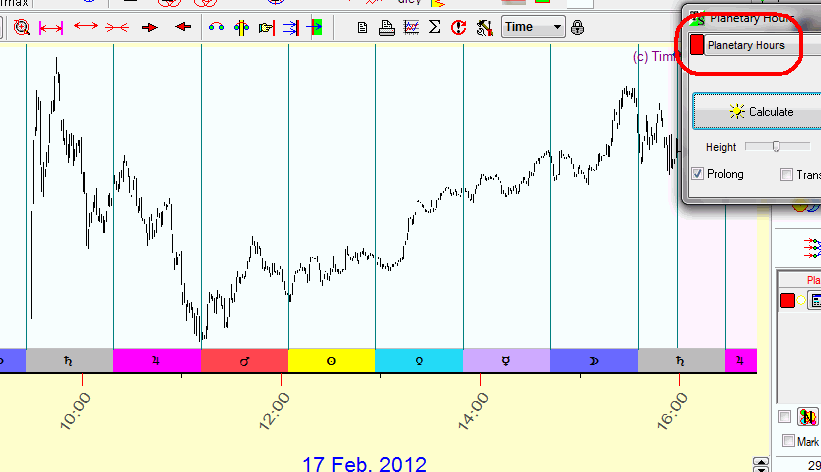Toggle the checkbox next to Trans

click(786, 174)
